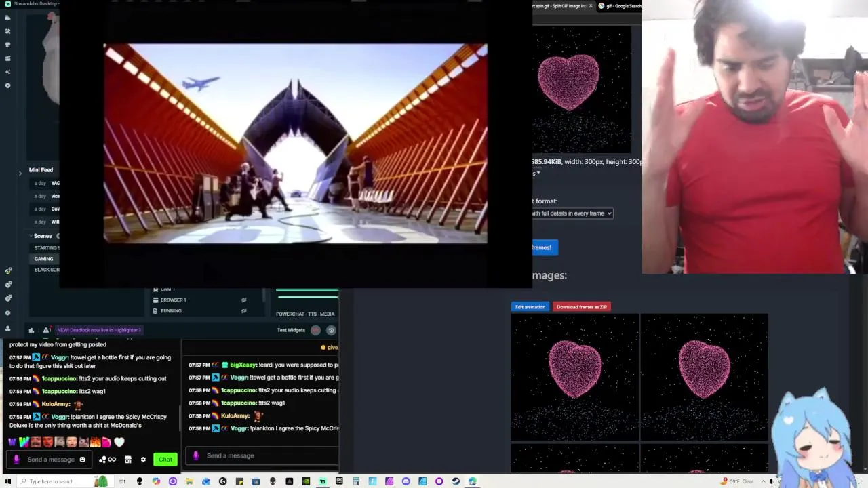Image resolution: width=868 pixels, height=488 pixels.
Task: Click the Test Widgets button
Action: point(291,330)
